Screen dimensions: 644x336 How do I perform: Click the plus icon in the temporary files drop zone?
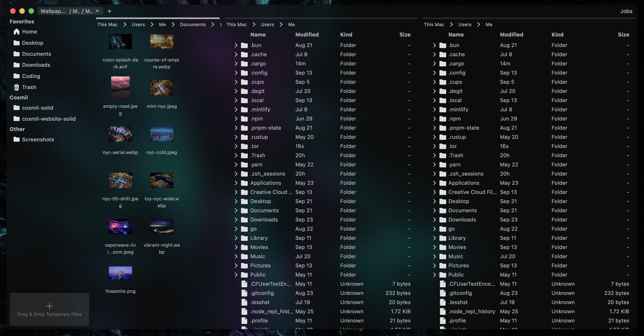click(49, 306)
